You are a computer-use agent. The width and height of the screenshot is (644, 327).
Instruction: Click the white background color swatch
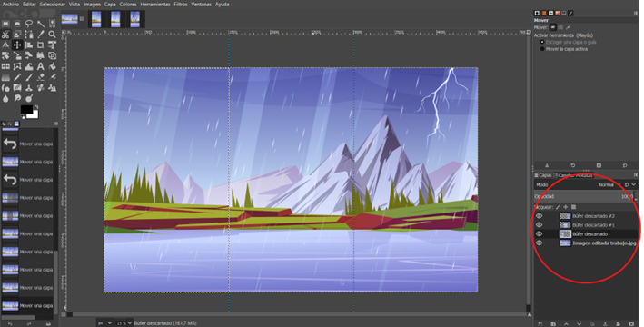pos(35,115)
